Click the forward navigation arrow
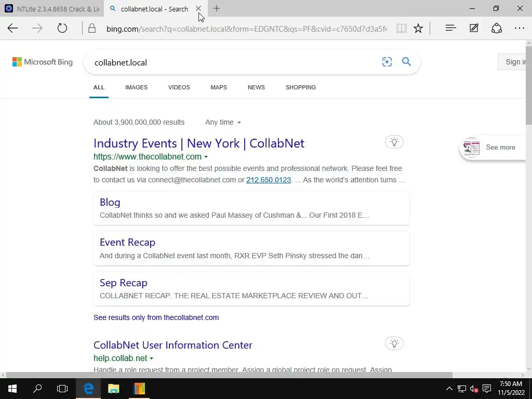The height and width of the screenshot is (399, 532). pyautogui.click(x=37, y=28)
